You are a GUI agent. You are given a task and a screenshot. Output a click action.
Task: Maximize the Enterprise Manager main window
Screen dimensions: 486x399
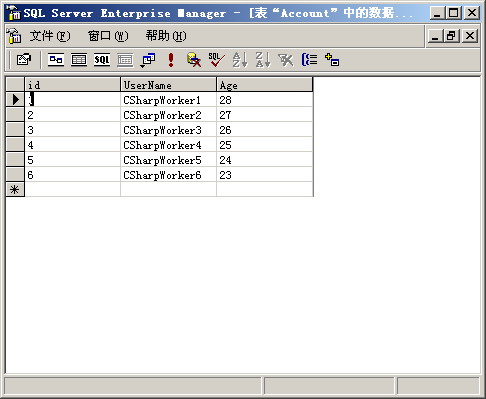pyautogui.click(x=454, y=13)
